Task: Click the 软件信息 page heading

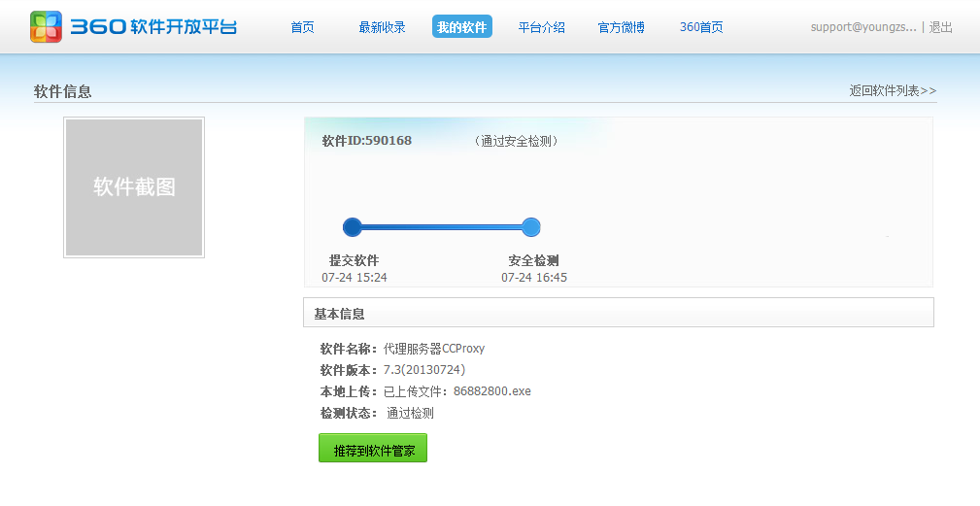Action: pyautogui.click(x=62, y=91)
